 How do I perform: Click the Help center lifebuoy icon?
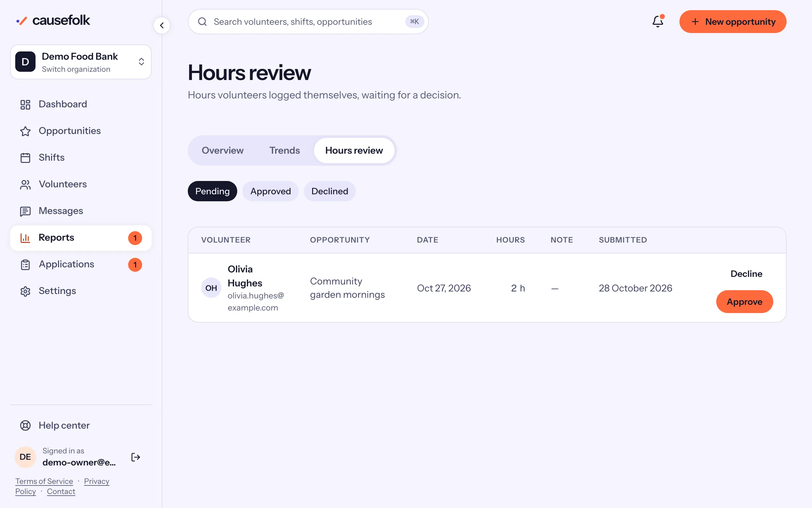click(25, 425)
